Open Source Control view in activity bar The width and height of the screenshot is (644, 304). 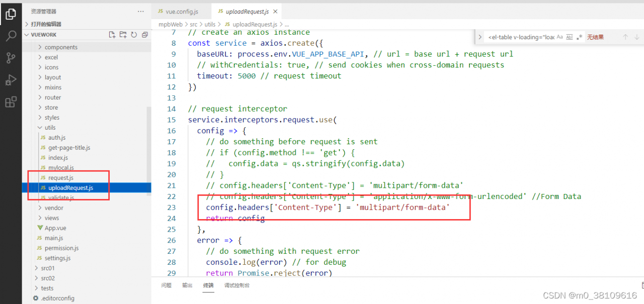(11, 58)
